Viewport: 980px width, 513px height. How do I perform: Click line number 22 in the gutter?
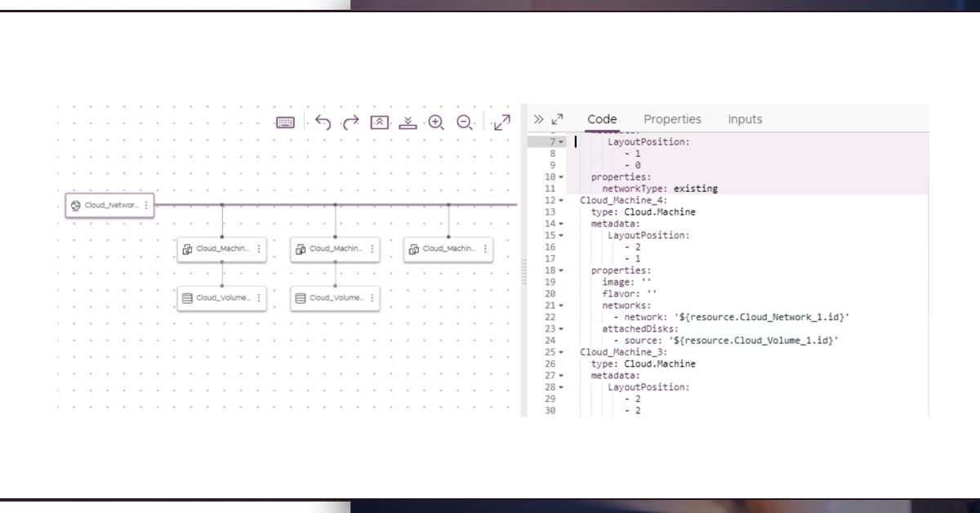[x=550, y=317]
